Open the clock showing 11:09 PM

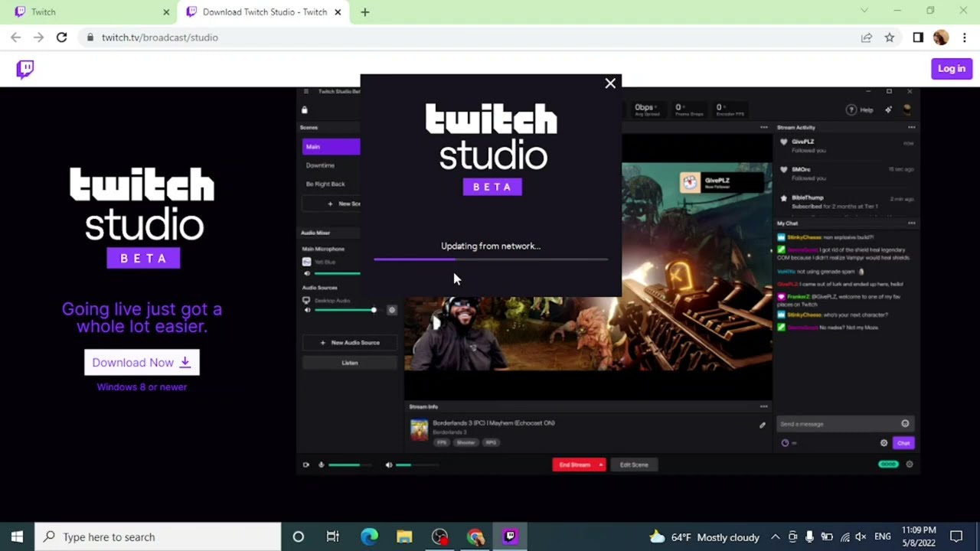919,536
